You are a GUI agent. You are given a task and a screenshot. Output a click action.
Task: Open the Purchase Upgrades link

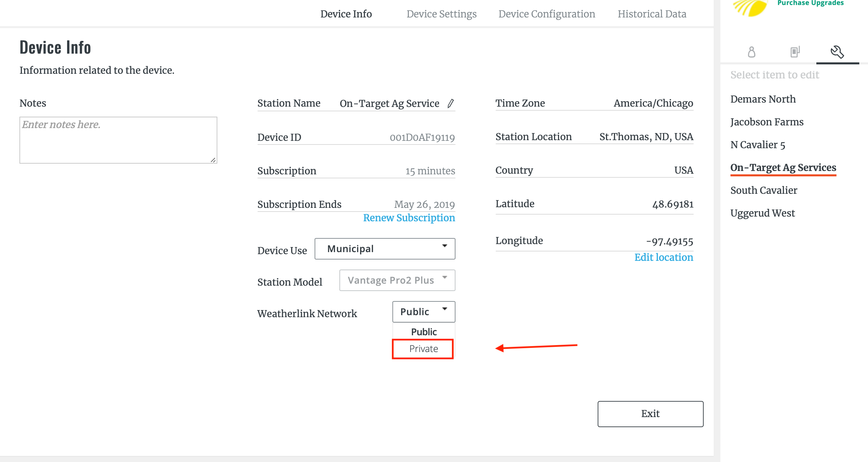coord(810,3)
